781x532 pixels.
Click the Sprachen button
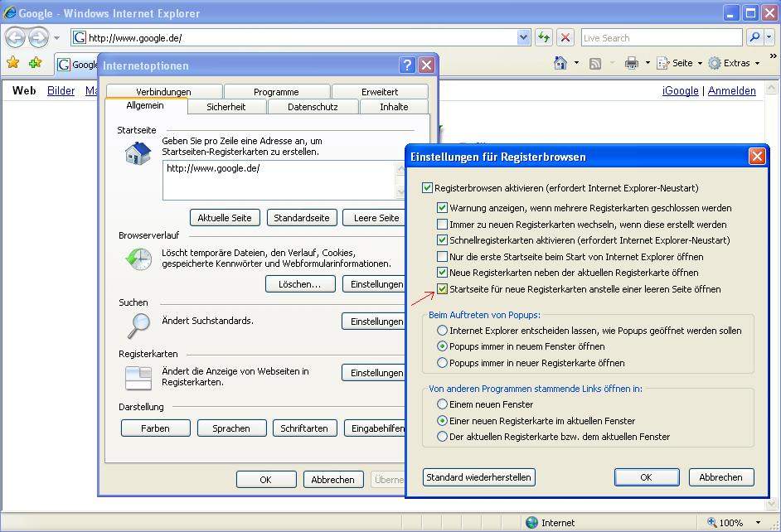[x=231, y=428]
